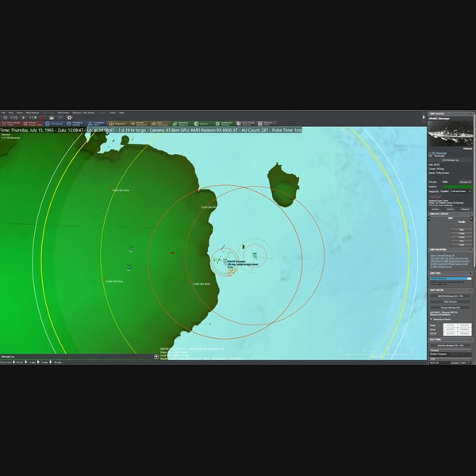Click the red record button in toolbar
476x476 pixels.
pos(42,117)
